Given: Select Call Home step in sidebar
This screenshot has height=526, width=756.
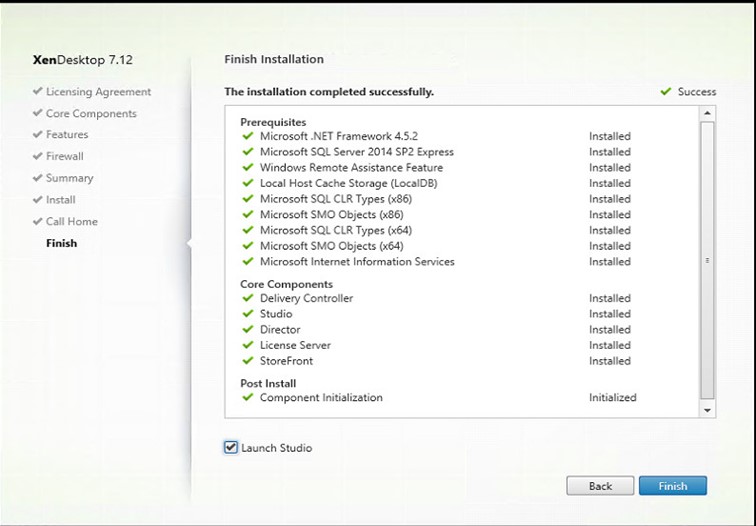Looking at the screenshot, I should click(x=72, y=221).
